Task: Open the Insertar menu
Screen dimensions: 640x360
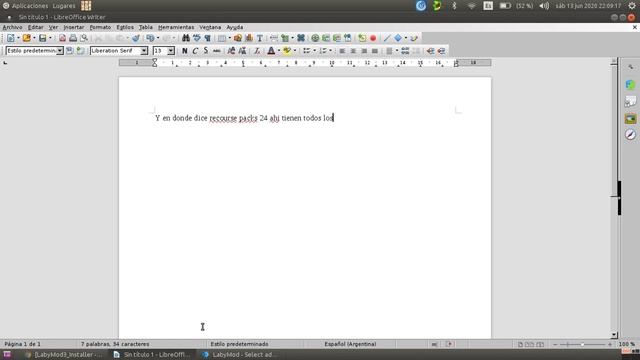Action: 73,27
